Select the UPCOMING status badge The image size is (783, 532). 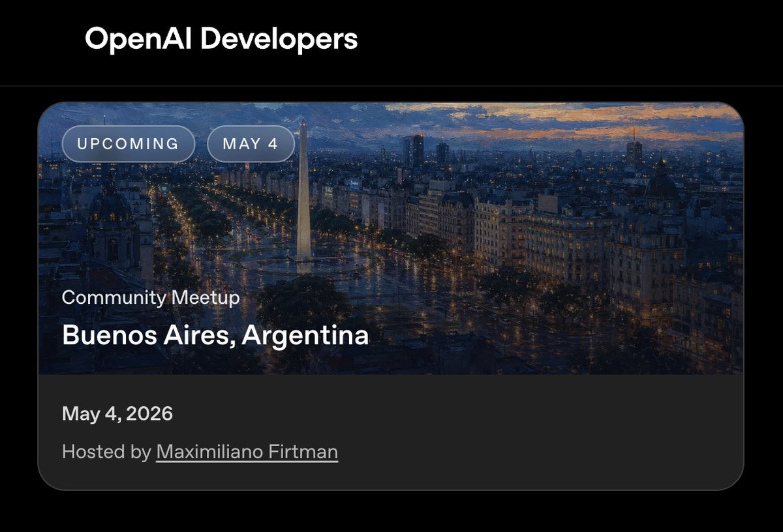tap(129, 143)
